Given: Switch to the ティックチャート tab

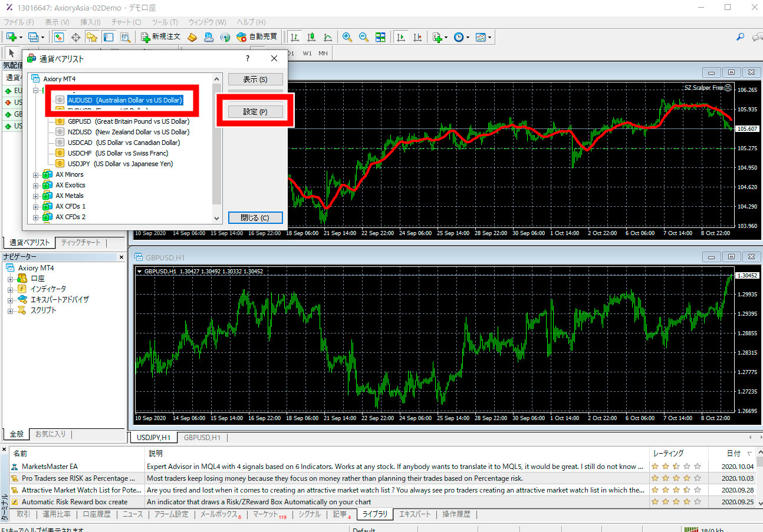Looking at the screenshot, I should (81, 243).
